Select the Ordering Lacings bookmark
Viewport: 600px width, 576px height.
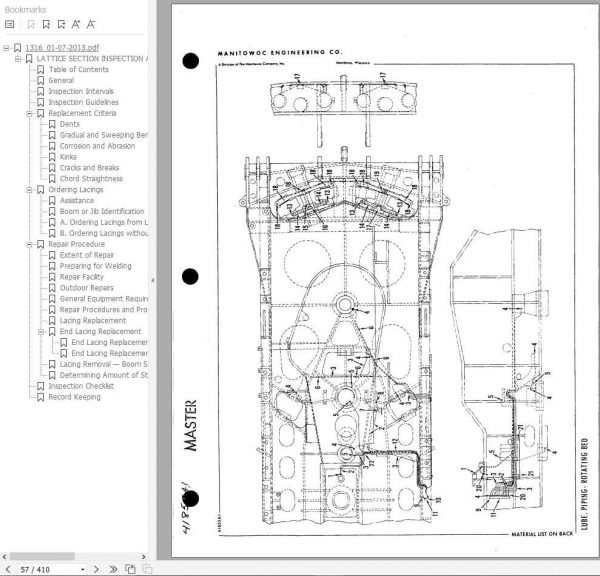76,189
